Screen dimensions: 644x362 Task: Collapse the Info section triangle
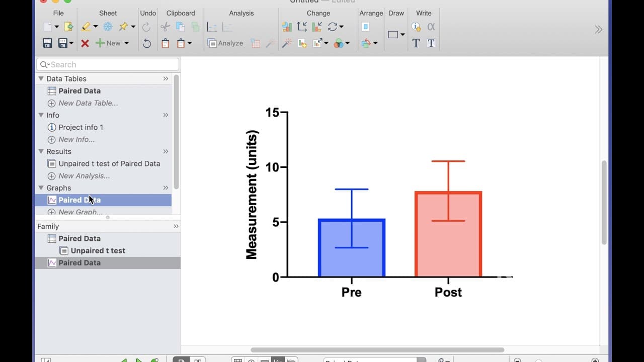tap(41, 115)
